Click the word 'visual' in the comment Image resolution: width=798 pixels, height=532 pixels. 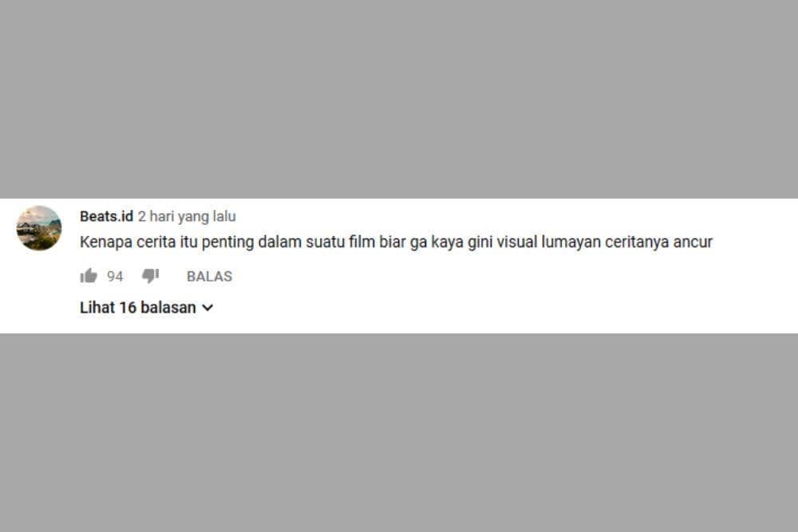(516, 242)
